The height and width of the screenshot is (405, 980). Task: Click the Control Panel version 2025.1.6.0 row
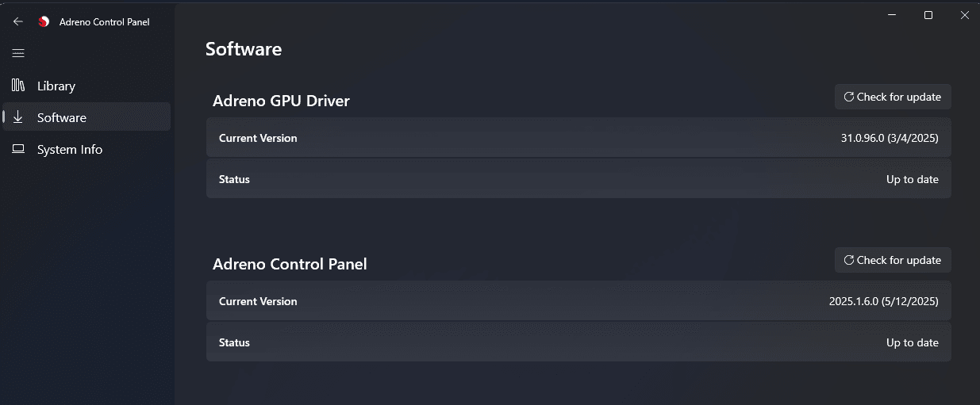click(578, 301)
